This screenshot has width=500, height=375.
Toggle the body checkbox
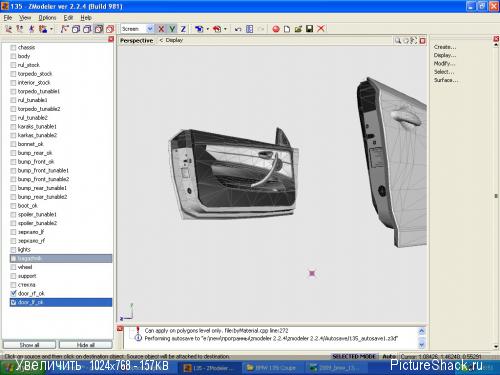13,56
